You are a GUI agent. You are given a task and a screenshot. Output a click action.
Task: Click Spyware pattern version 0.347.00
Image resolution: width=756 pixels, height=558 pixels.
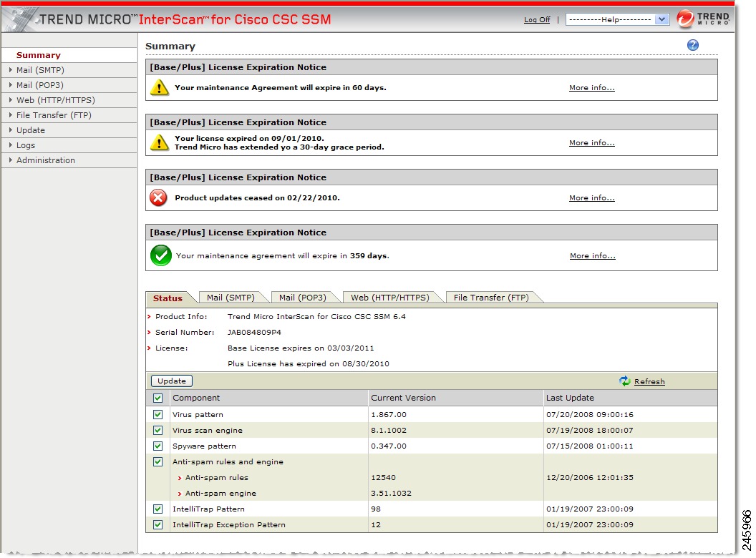[x=389, y=446]
